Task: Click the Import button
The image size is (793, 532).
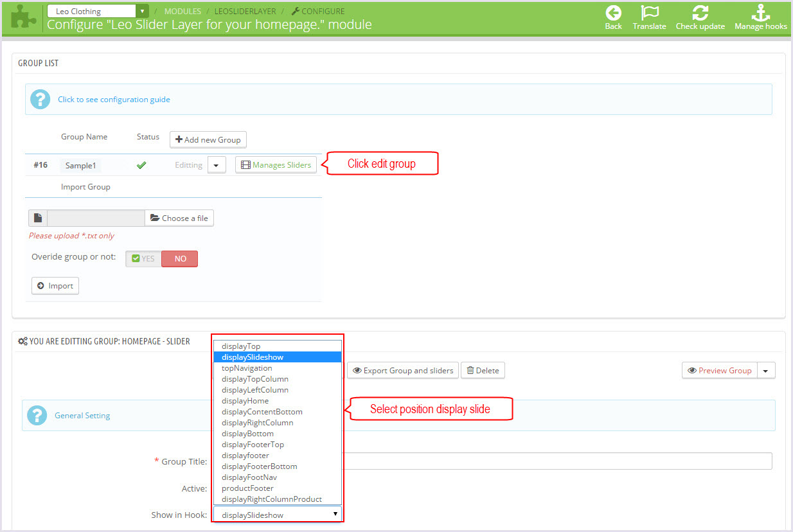Action: pos(55,286)
